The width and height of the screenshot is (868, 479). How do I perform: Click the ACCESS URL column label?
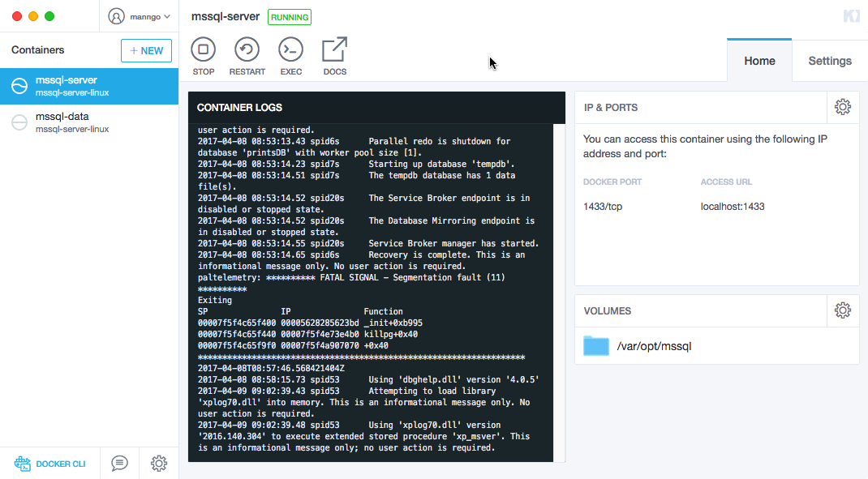click(726, 182)
